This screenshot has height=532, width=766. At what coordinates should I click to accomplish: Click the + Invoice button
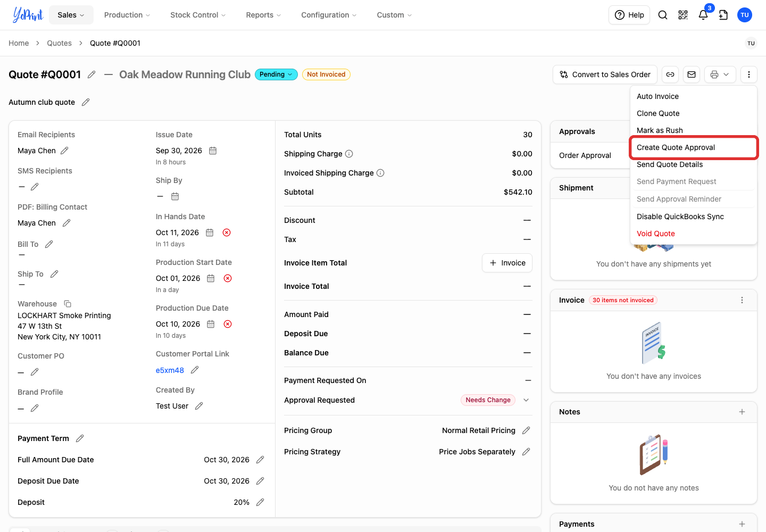[x=507, y=263]
